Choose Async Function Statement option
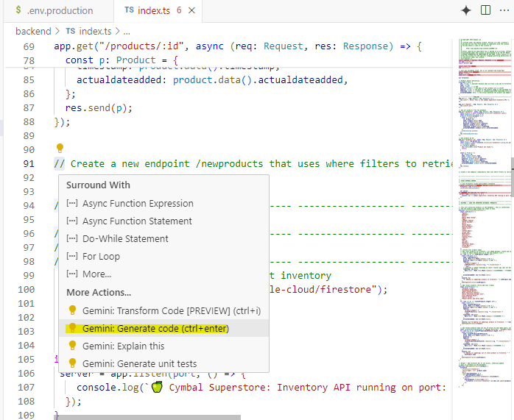Screen dimensions: 514x420 coord(164,221)
